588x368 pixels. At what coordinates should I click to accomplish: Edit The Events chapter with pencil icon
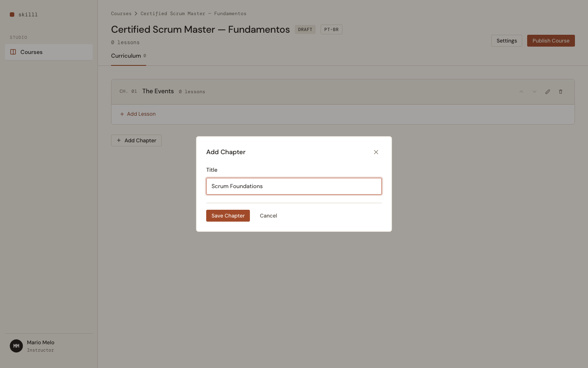pos(548,92)
